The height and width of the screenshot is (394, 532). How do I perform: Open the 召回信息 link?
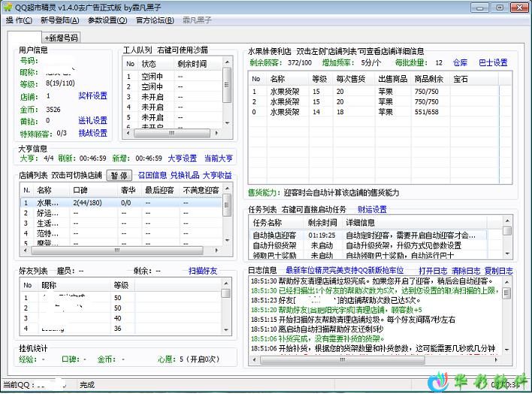pos(153,175)
